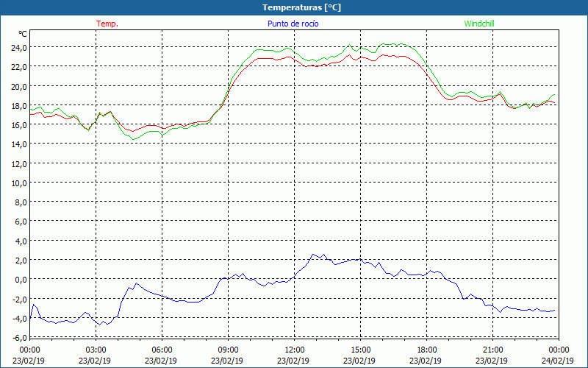Click the 12:00 time axis label

coord(295,350)
